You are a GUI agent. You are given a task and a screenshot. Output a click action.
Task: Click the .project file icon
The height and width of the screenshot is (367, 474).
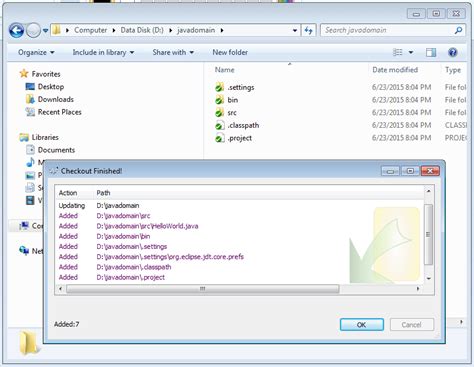(x=219, y=138)
